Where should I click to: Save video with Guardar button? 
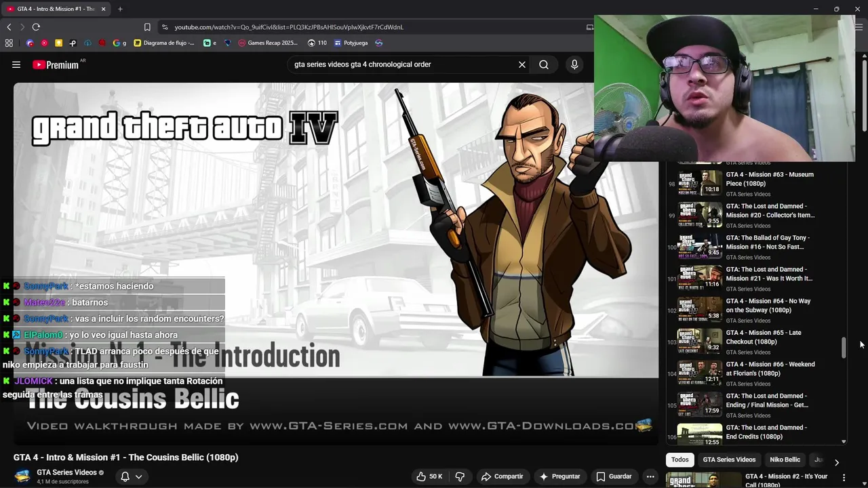pos(614,476)
